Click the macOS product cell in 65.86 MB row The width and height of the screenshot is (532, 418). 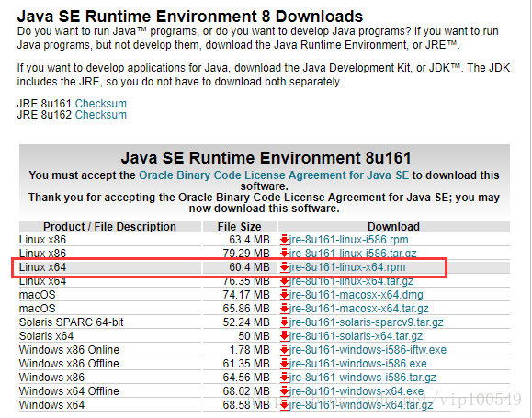click(x=110, y=309)
